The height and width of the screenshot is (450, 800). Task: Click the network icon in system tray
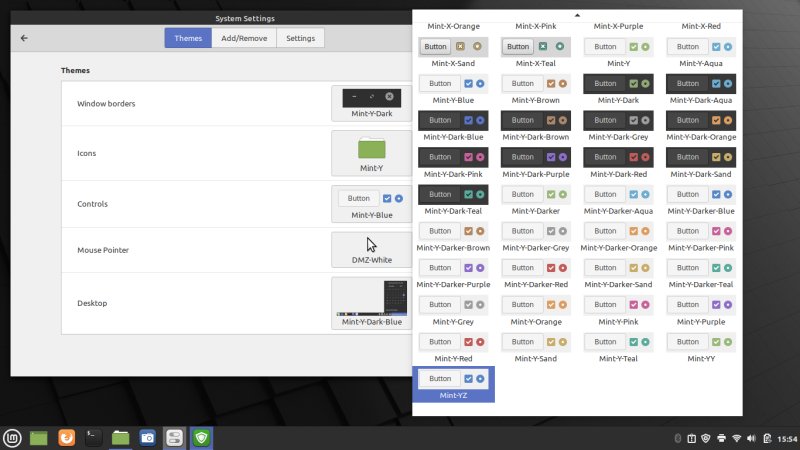click(x=736, y=438)
